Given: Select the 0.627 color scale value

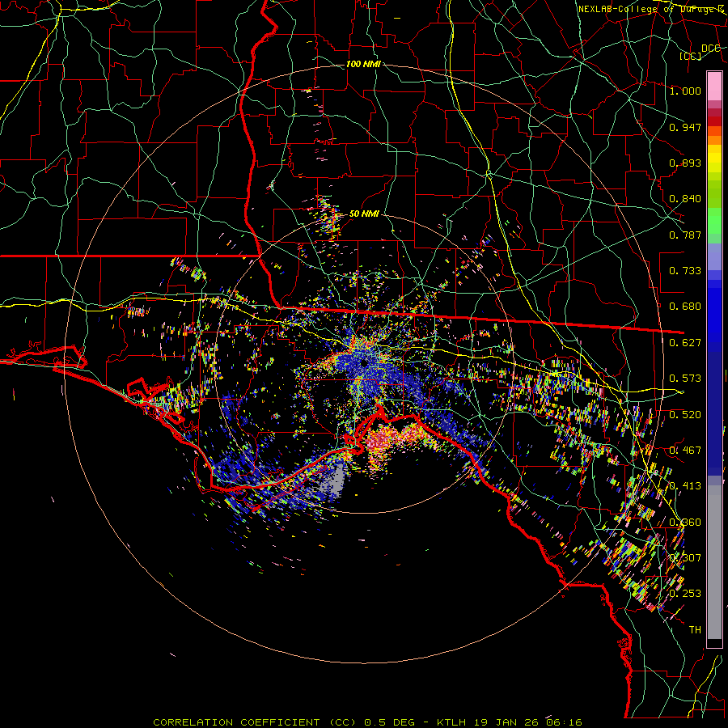Looking at the screenshot, I should click(x=685, y=343).
